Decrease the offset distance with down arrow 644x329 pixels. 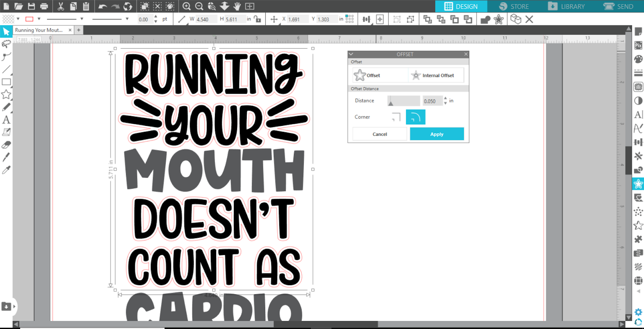click(x=445, y=103)
